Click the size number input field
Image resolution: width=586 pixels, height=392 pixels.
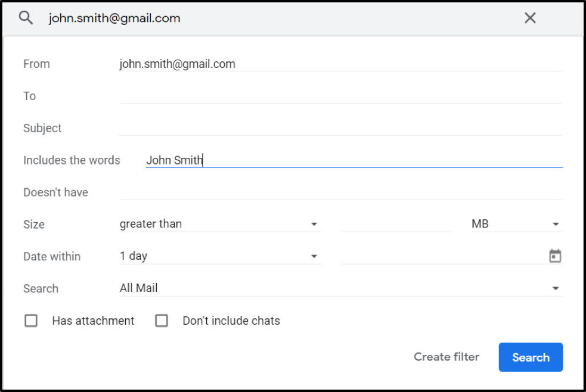point(396,225)
